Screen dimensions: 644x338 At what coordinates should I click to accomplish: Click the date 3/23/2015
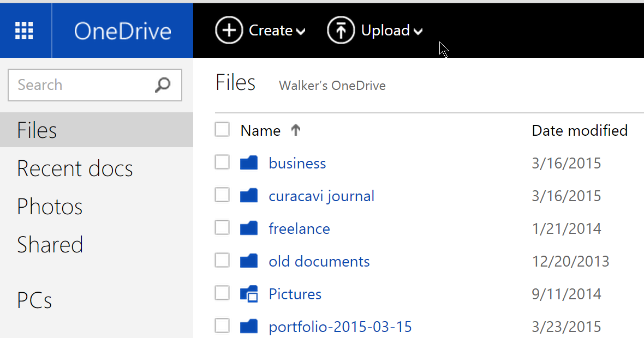pyautogui.click(x=567, y=327)
